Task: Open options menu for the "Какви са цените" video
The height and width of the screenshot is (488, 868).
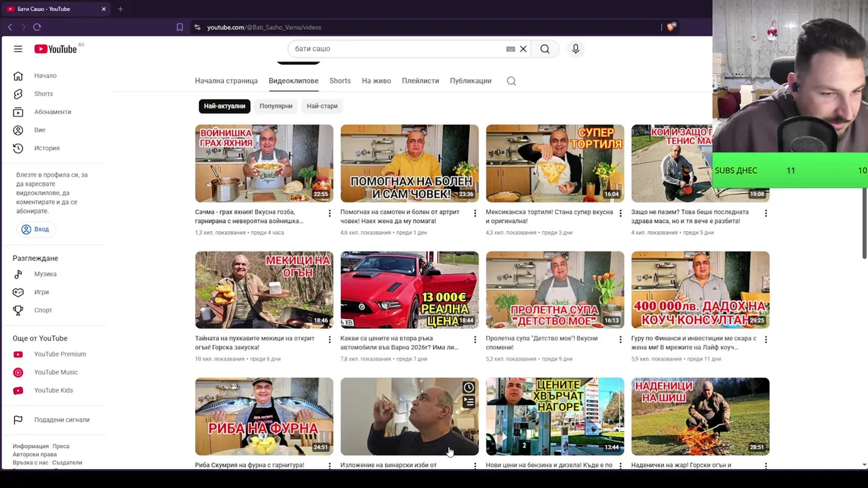Action: 475,339
